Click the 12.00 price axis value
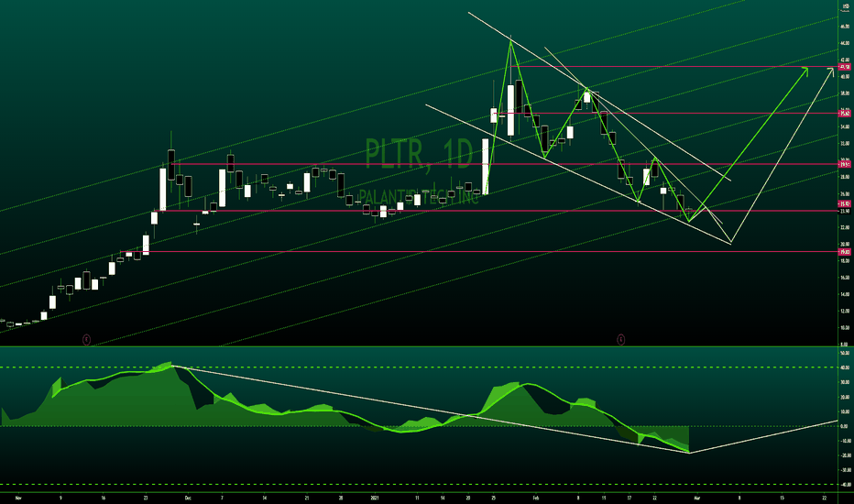This screenshot has height=504, width=854. tap(845, 312)
